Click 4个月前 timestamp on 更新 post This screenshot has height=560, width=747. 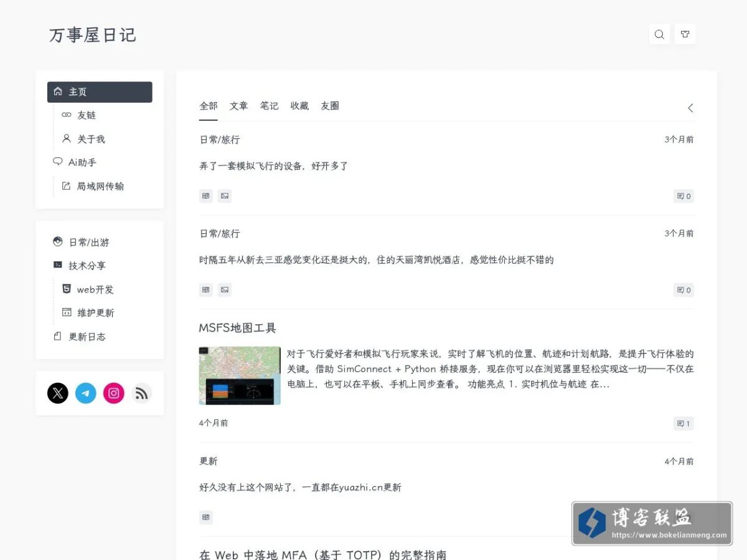pos(679,461)
